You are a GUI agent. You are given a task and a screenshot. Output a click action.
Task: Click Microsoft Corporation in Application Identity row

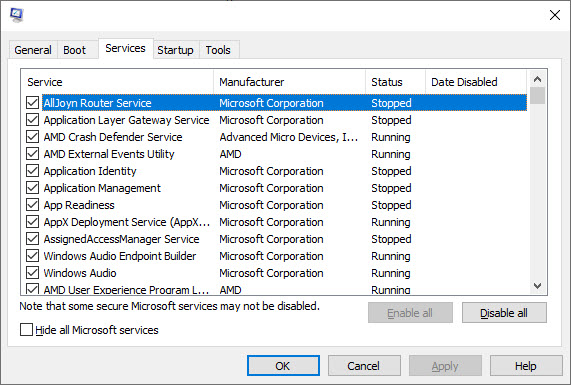pyautogui.click(x=271, y=171)
